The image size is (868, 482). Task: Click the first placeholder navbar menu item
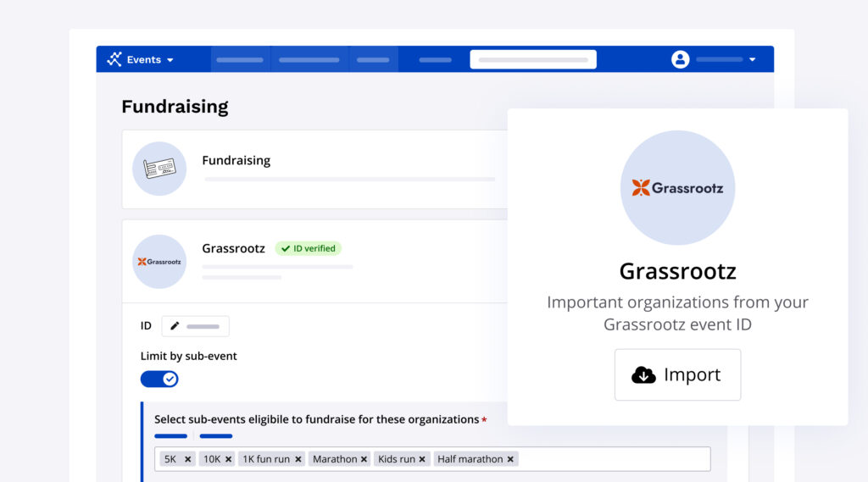[240, 60]
